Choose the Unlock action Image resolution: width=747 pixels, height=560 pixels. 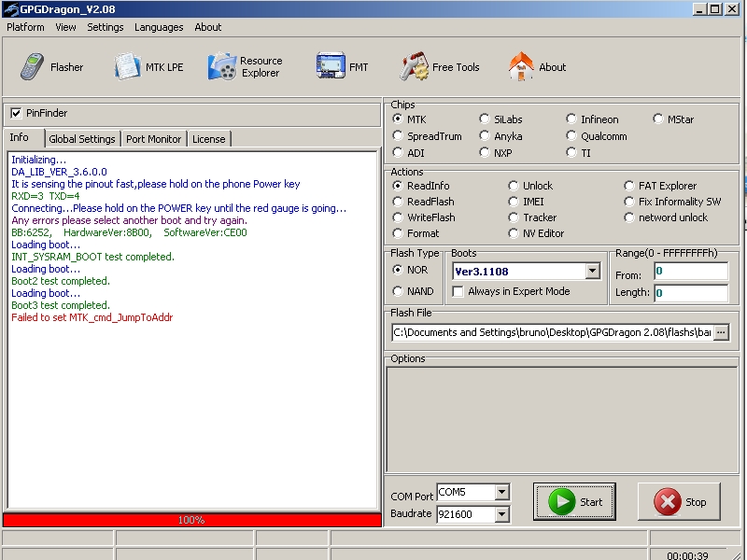tap(513, 186)
